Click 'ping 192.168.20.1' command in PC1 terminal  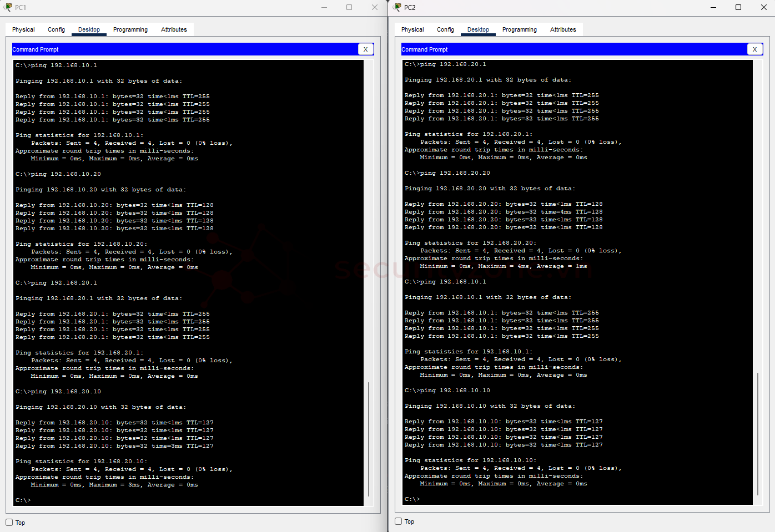(64, 283)
